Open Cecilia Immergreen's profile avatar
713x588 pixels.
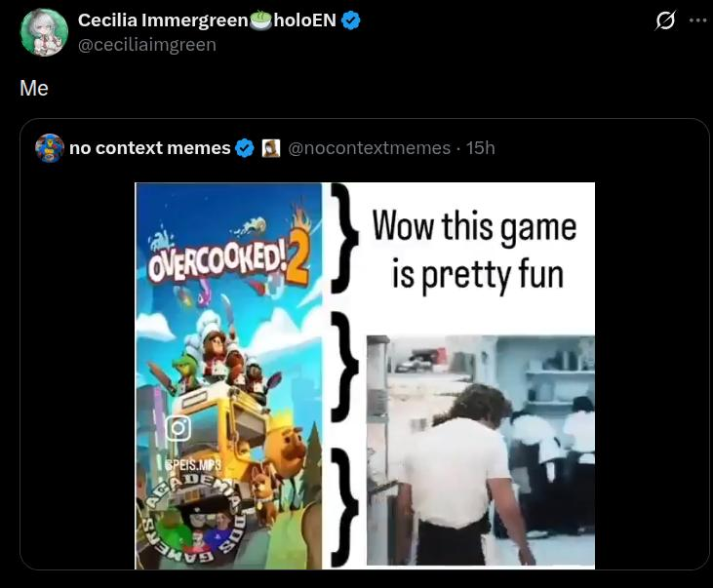[44, 32]
